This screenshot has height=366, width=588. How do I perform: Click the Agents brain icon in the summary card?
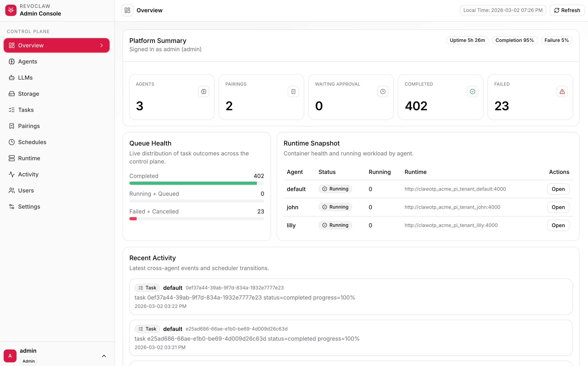point(204,91)
